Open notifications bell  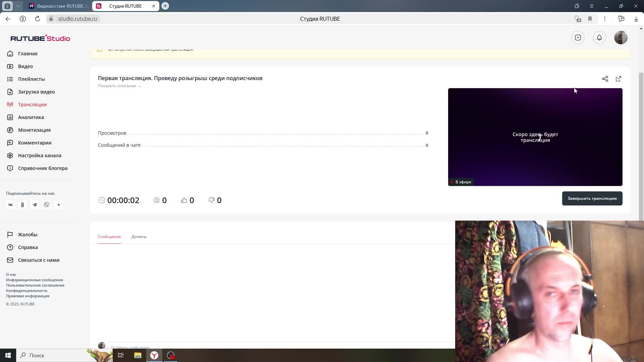pos(599,38)
